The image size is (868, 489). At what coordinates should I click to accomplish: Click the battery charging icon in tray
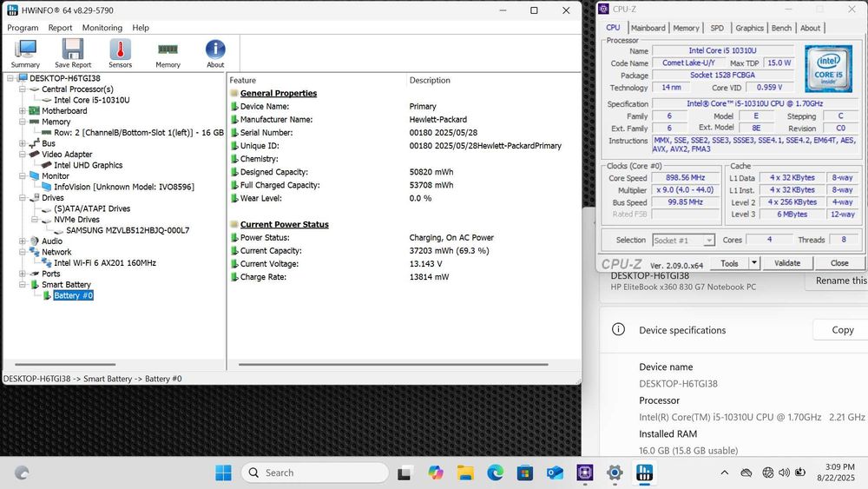[800, 473]
